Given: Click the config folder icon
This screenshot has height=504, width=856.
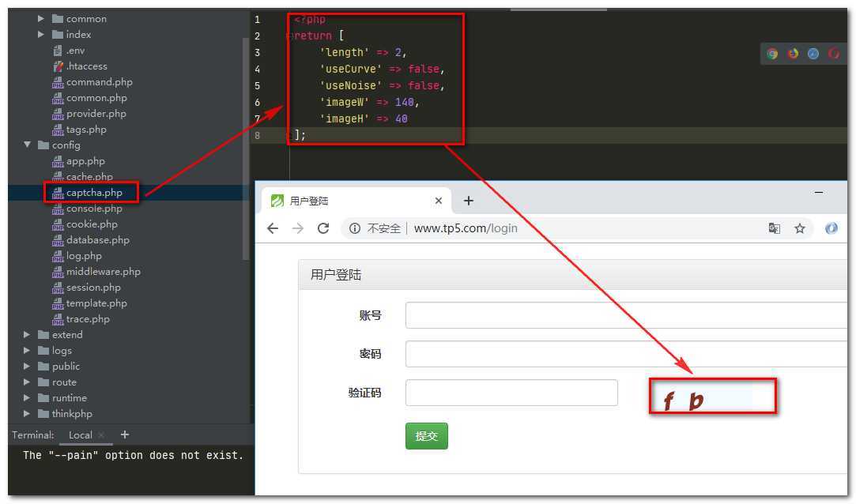Looking at the screenshot, I should (43, 145).
